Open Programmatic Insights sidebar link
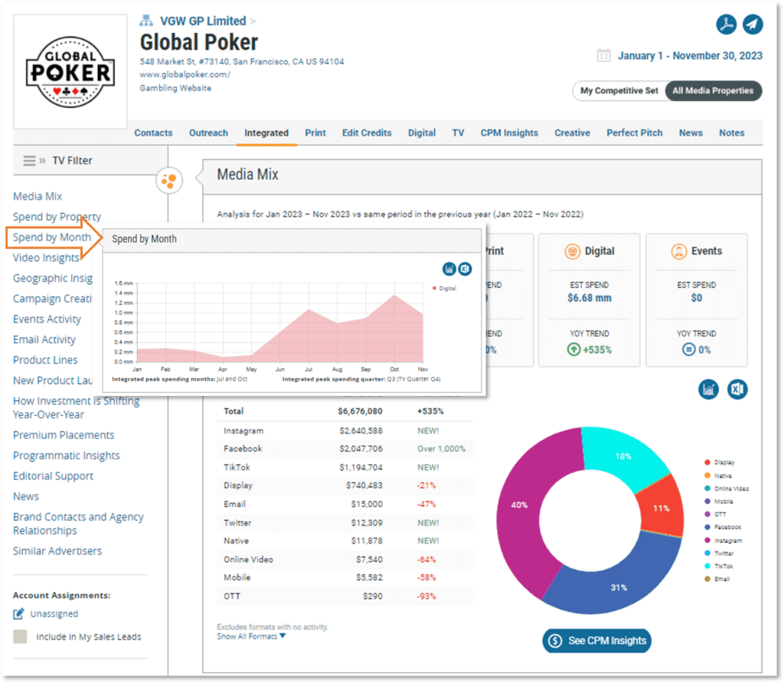784x683 pixels. pyautogui.click(x=66, y=456)
